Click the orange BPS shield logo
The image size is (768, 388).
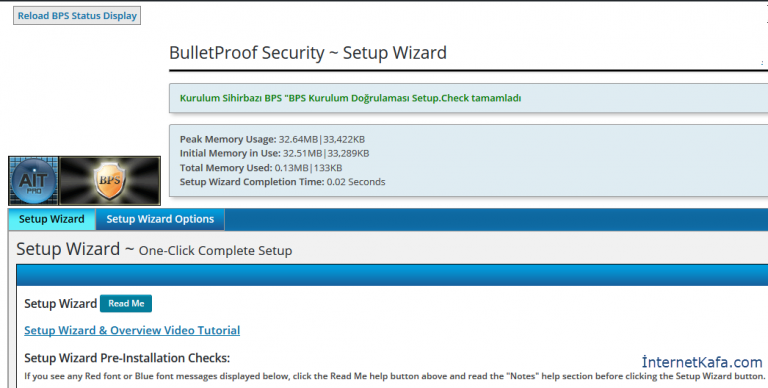click(110, 181)
